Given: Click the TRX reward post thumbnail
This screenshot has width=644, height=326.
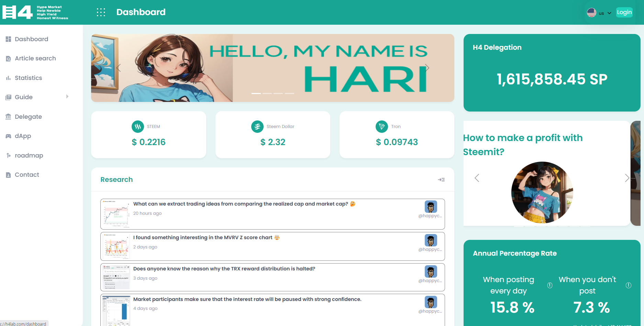Looking at the screenshot, I should pyautogui.click(x=116, y=277).
